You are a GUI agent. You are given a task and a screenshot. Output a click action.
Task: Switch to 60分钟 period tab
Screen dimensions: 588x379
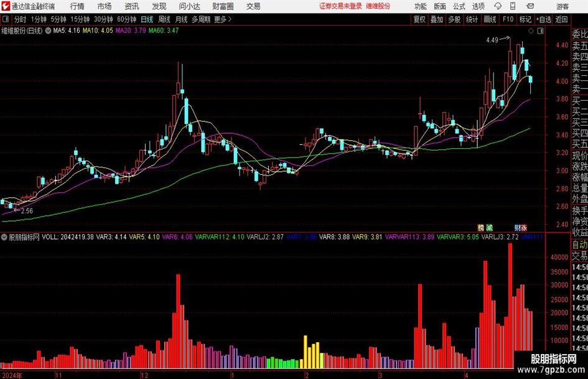(x=127, y=19)
